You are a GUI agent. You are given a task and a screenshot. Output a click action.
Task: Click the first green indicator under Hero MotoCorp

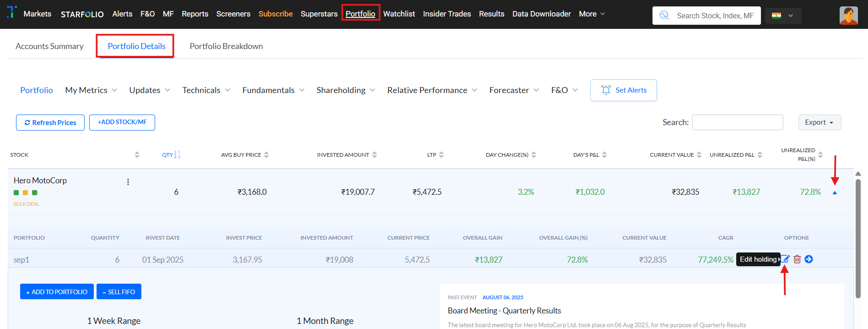pyautogui.click(x=16, y=193)
